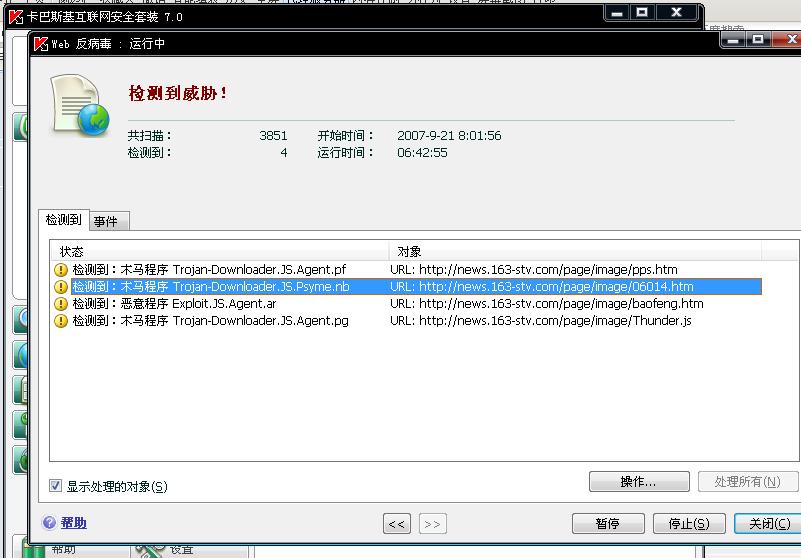Click the 操作... button
Image resolution: width=801 pixels, height=558 pixels.
639,481
